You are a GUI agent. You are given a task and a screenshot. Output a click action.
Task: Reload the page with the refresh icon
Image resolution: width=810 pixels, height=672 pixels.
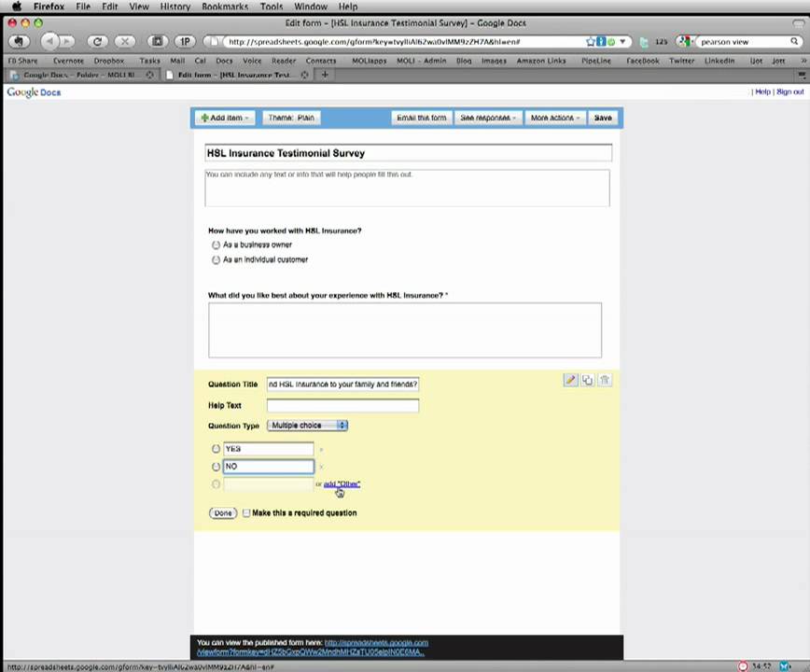(97, 41)
